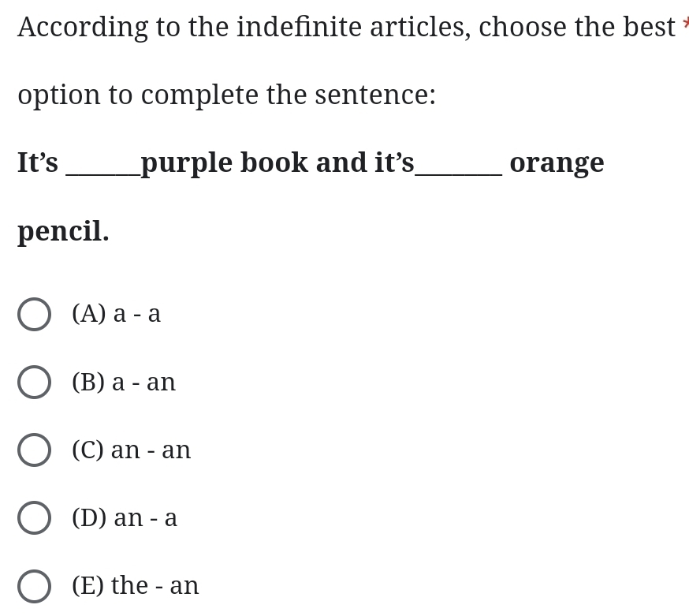
Task: Click the line "option to complete the sentence:"
Action: (226, 95)
